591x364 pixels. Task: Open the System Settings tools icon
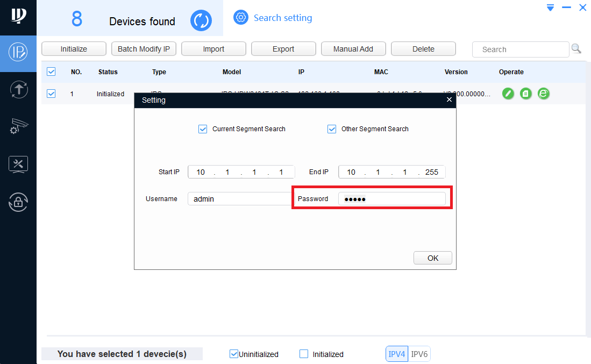coord(18,165)
